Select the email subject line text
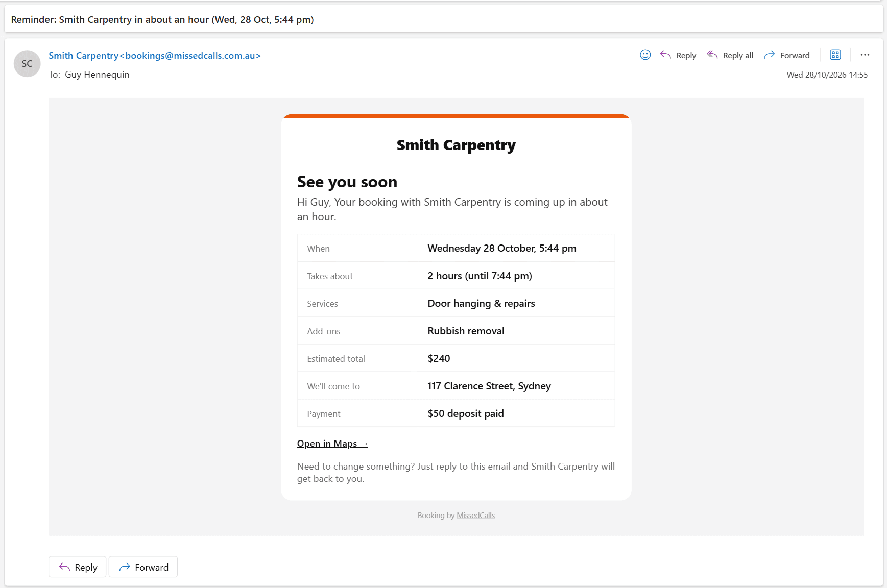 (162, 20)
